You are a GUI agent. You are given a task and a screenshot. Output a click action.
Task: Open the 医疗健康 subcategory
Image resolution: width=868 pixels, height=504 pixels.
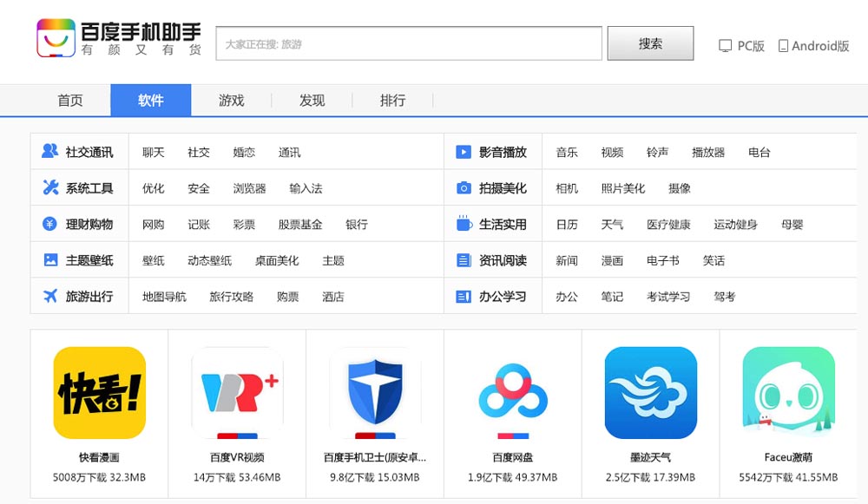tap(668, 224)
